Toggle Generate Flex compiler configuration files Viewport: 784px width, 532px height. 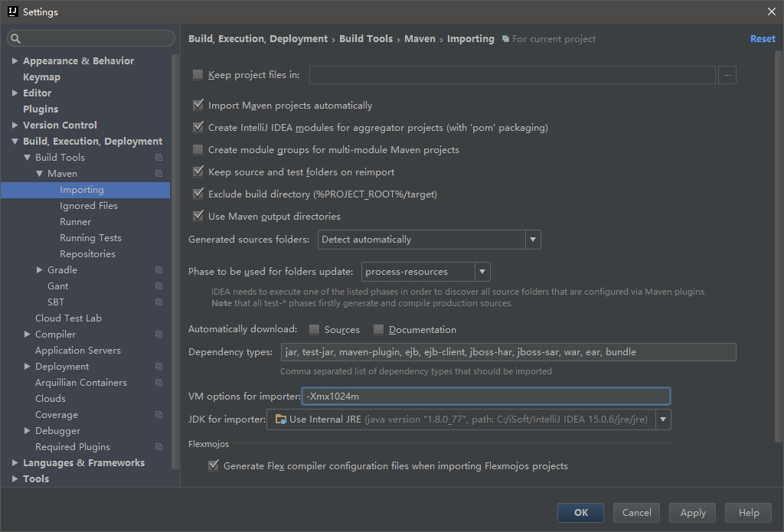click(214, 465)
